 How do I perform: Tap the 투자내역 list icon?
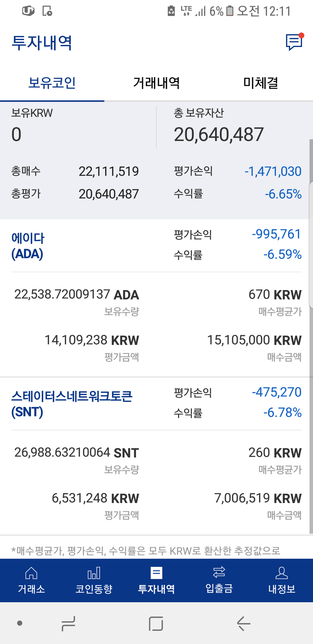pos(156,573)
